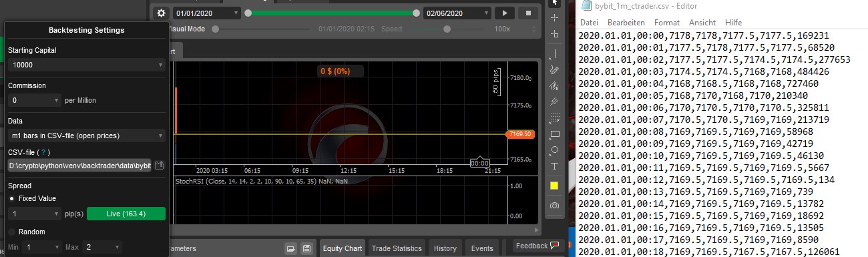The height and width of the screenshot is (257, 868).
Task: Select the text annotation tool
Action: click(554, 166)
